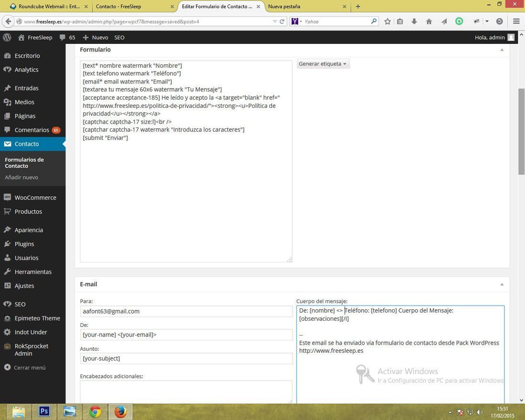
Task: Collapse the Formulario panel arrow
Action: pyautogui.click(x=502, y=50)
